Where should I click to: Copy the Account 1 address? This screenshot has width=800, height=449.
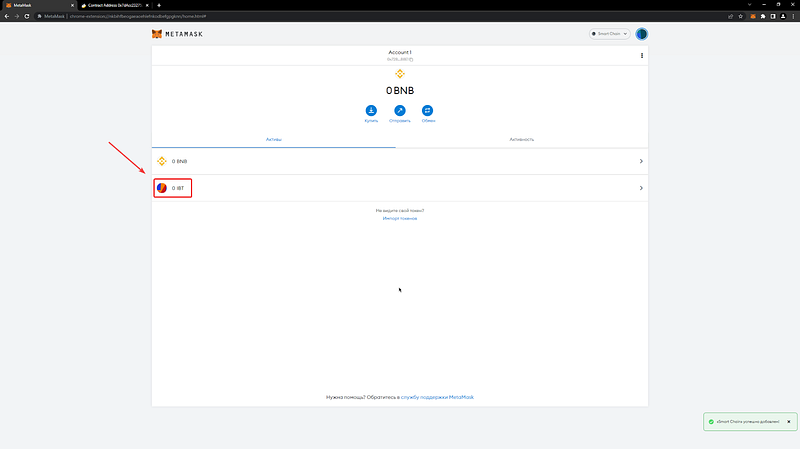pos(399,59)
